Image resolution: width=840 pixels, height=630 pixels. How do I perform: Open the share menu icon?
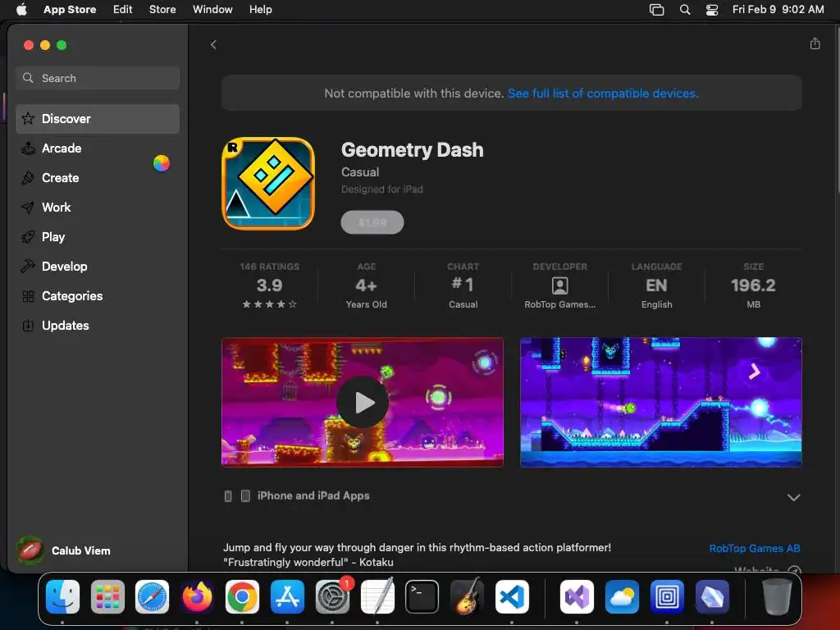coord(815,43)
